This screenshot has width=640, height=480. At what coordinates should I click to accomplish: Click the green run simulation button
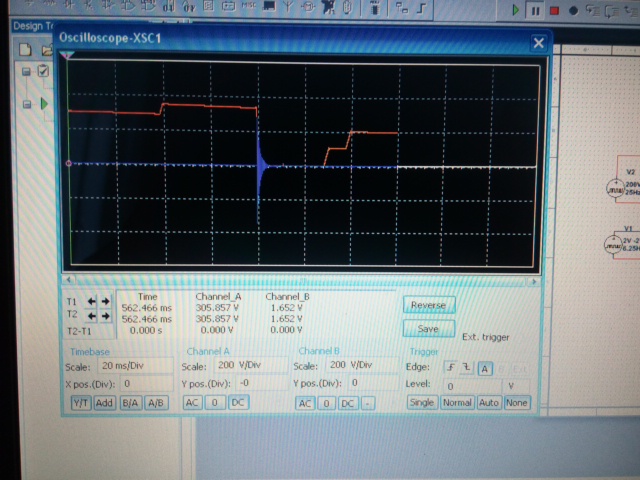[x=516, y=10]
